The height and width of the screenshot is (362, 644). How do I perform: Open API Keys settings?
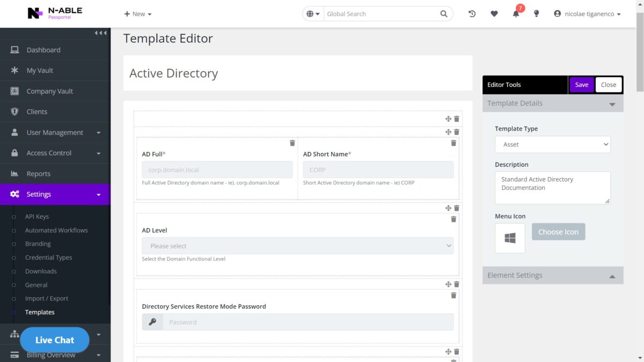(37, 217)
